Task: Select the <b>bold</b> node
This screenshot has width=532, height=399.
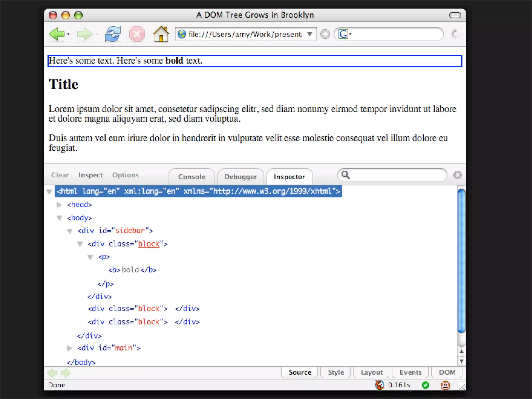Action: (x=132, y=270)
